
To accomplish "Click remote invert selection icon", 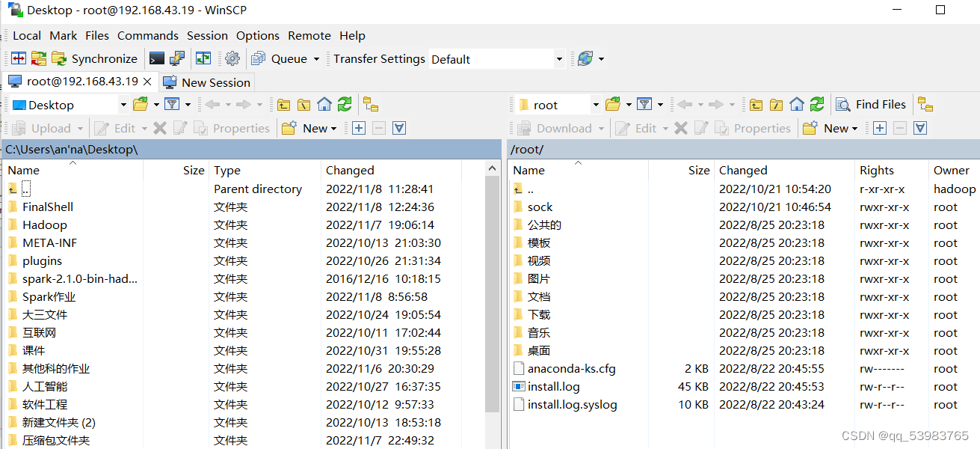I will coord(920,128).
